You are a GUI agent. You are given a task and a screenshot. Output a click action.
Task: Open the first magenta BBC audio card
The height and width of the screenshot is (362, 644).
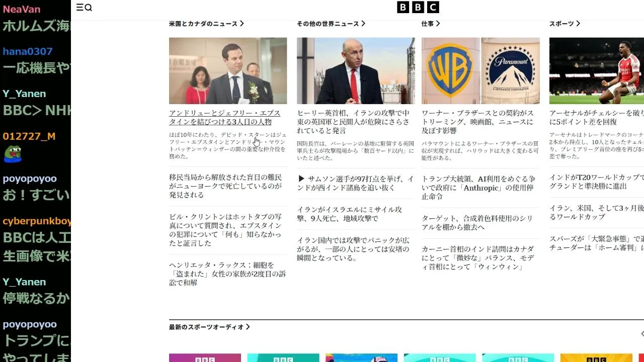point(205,358)
